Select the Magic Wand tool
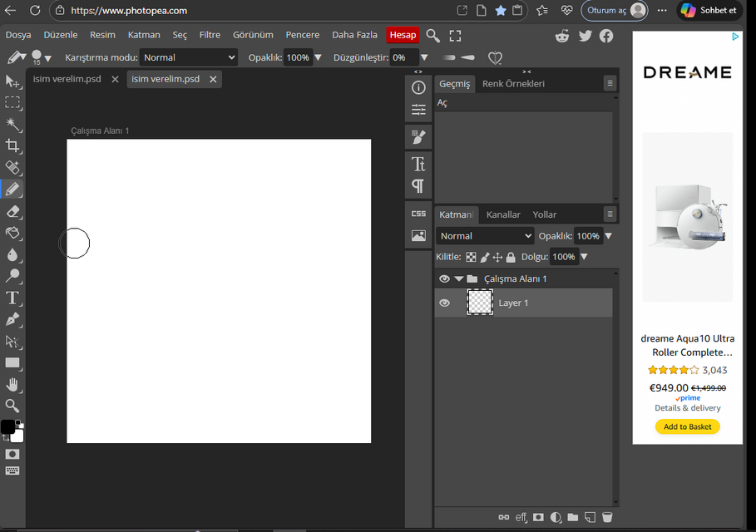 pyautogui.click(x=12, y=125)
